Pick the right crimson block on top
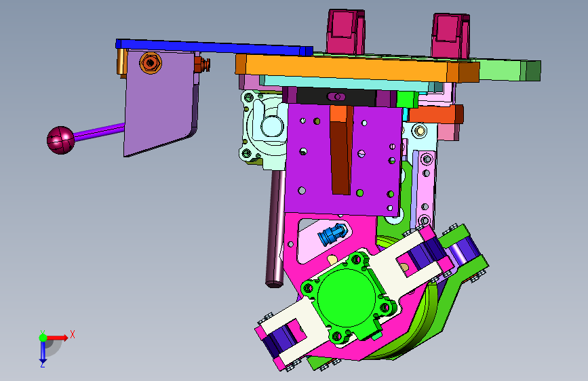This screenshot has height=381, width=588. [x=450, y=36]
